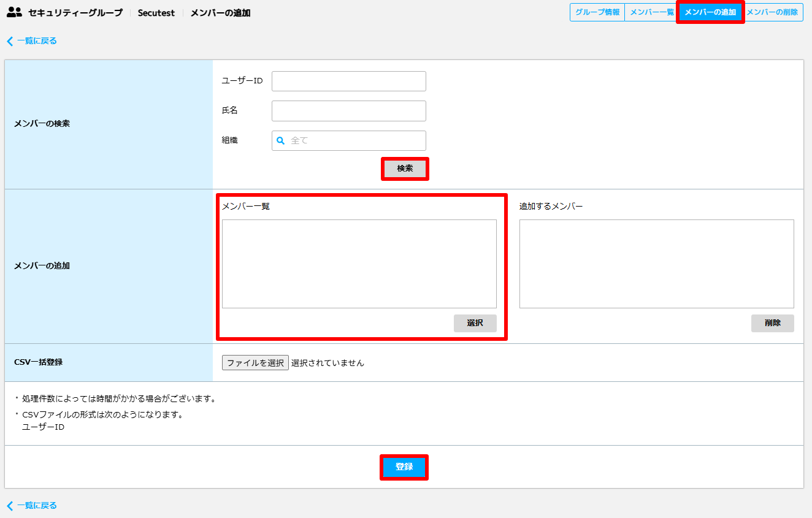The width and height of the screenshot is (812, 518).
Task: Click the magnifier icon in 組織 field
Action: tap(281, 140)
